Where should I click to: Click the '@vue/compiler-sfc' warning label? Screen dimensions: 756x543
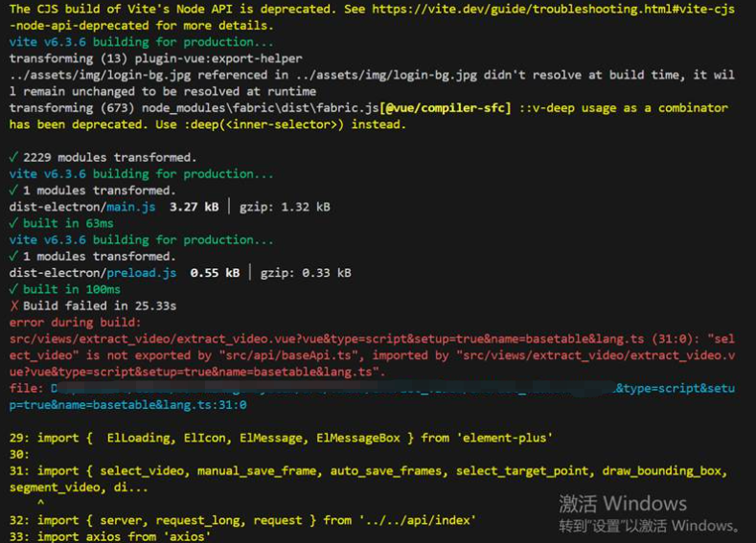click(445, 108)
